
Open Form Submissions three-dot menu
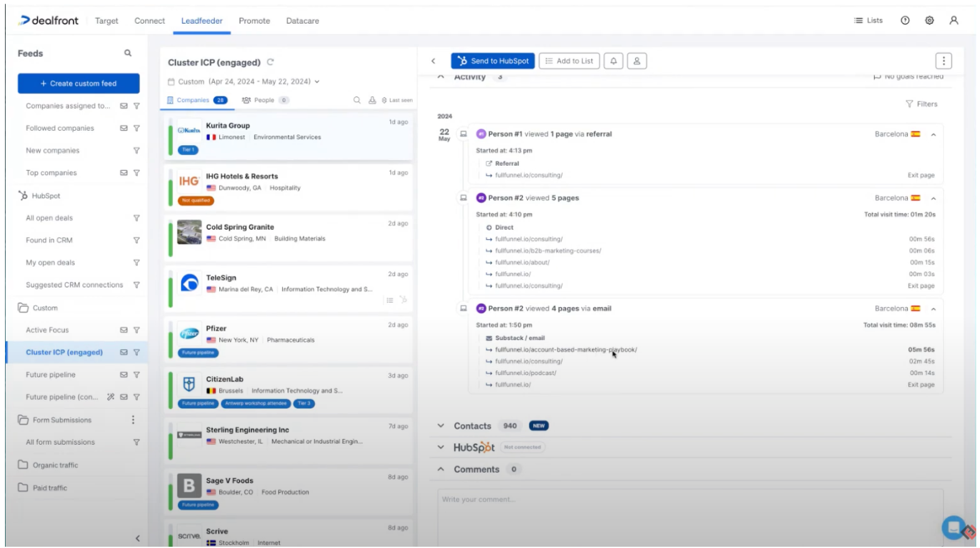(x=133, y=420)
